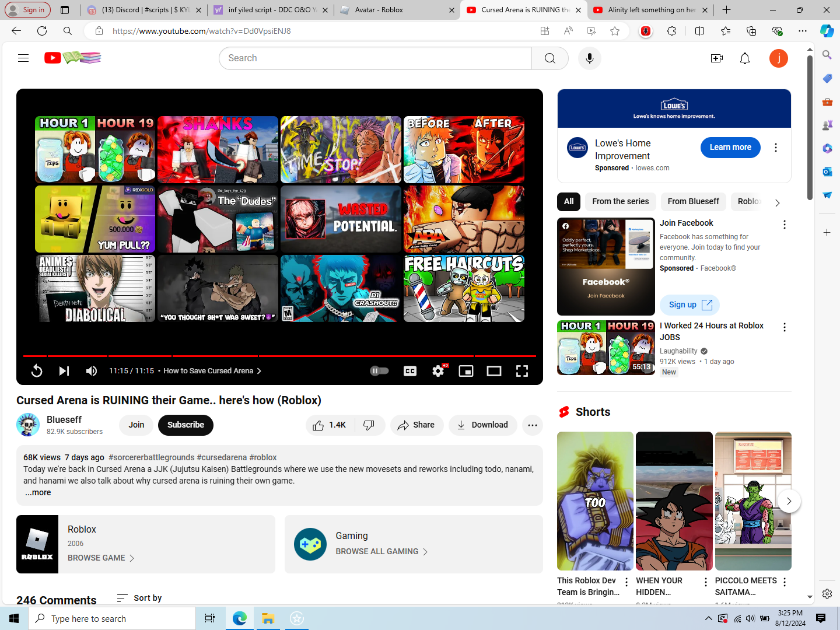Open YouTube notifications bell

click(745, 58)
